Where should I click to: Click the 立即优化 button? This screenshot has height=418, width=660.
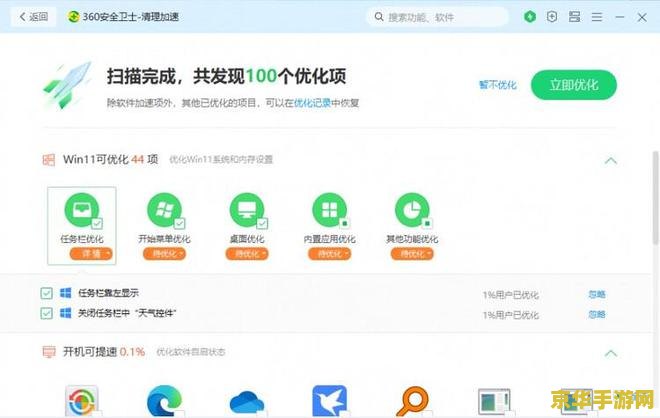[574, 85]
